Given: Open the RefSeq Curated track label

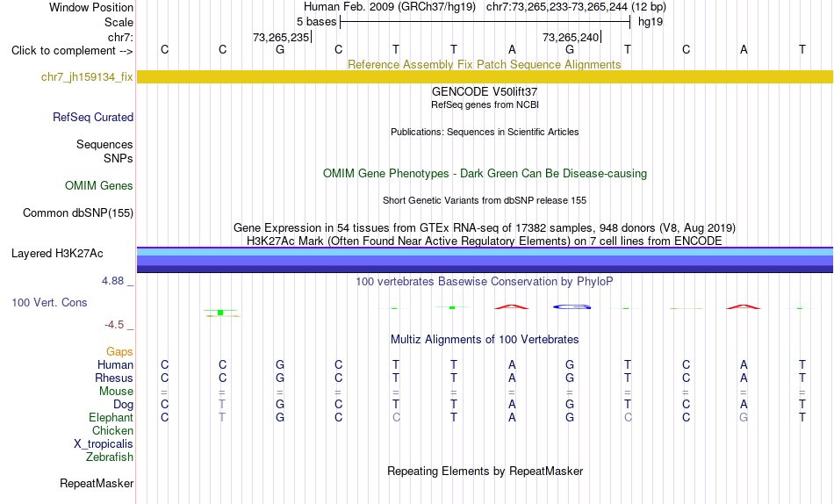Looking at the screenshot, I should click(93, 117).
